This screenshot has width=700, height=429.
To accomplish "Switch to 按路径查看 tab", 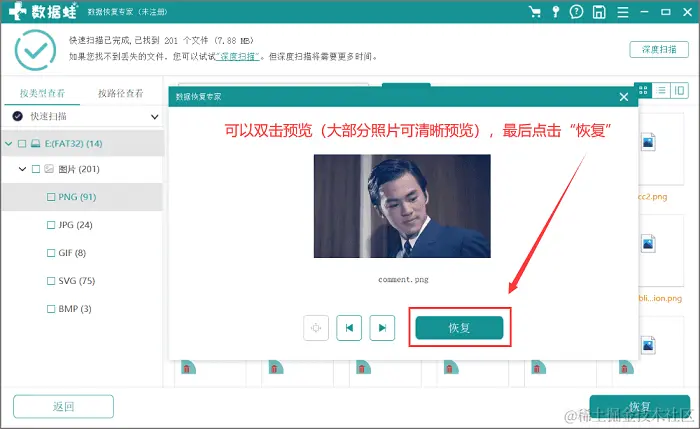I will pos(121,93).
